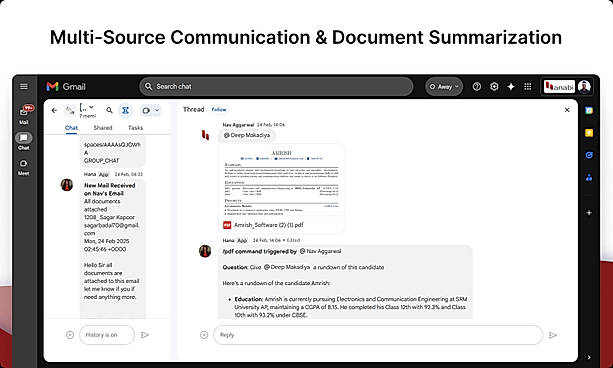The image size is (613, 368).
Task: Open the Settings gear icon
Action: click(x=494, y=86)
